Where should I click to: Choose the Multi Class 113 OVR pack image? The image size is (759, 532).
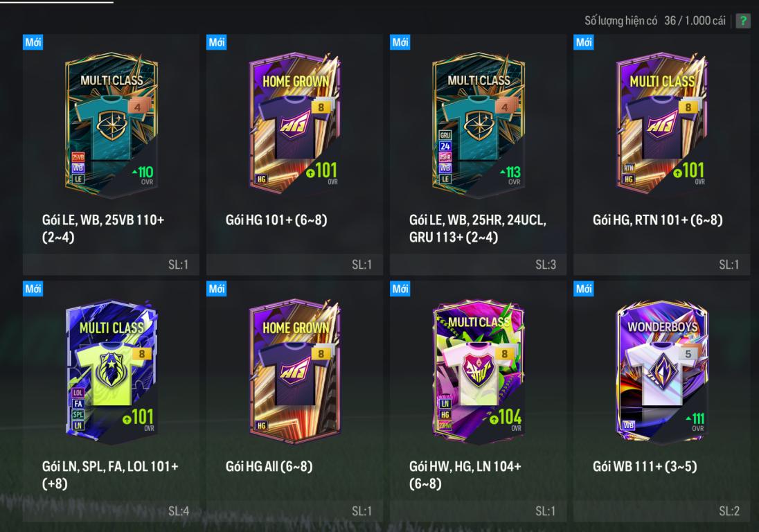(x=479, y=125)
